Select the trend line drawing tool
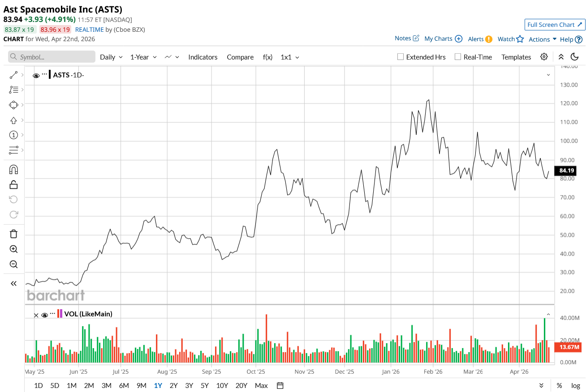586x392 pixels. [13, 75]
